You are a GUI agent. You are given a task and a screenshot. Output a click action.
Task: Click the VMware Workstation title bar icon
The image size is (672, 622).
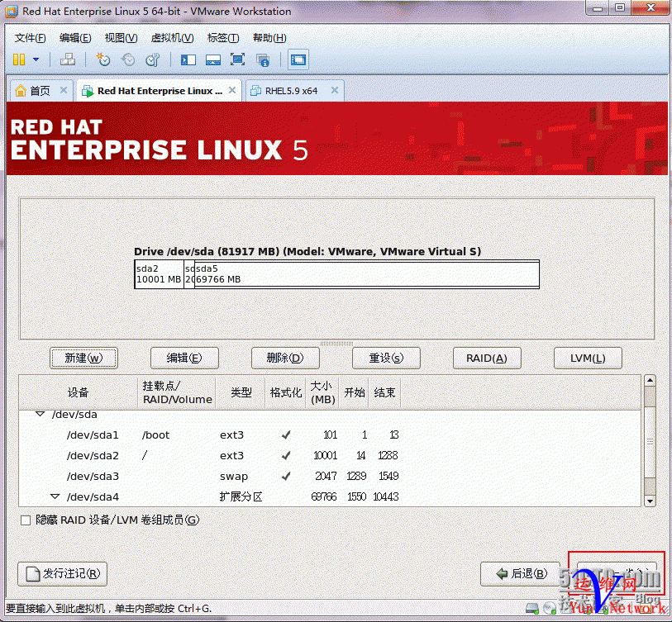point(11,12)
